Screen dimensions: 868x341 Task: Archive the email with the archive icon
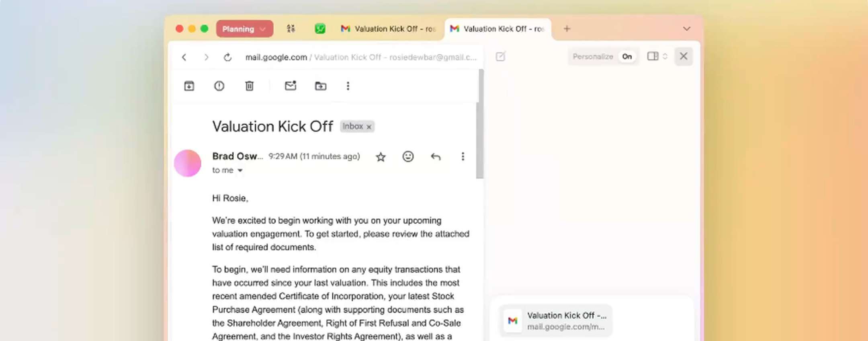coord(189,86)
